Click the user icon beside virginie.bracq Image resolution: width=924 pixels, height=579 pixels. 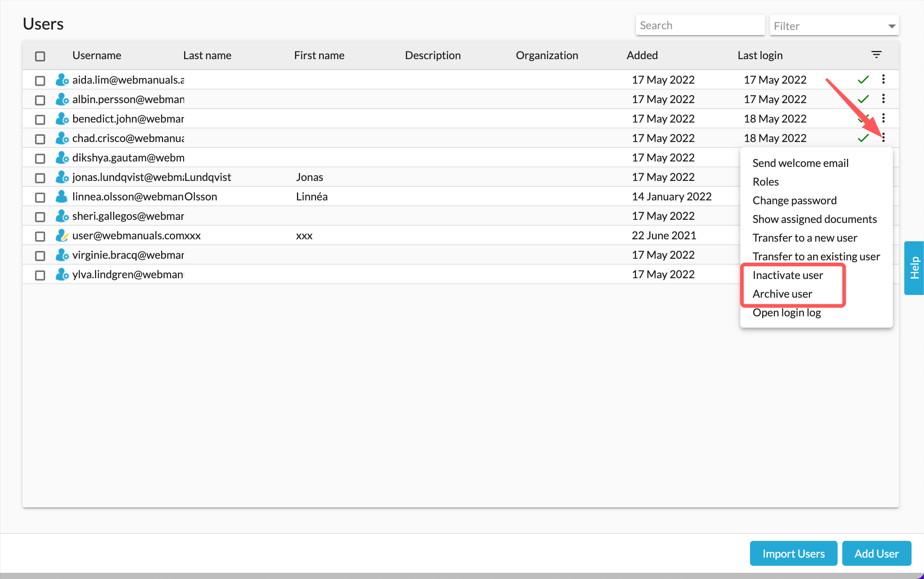pos(62,255)
